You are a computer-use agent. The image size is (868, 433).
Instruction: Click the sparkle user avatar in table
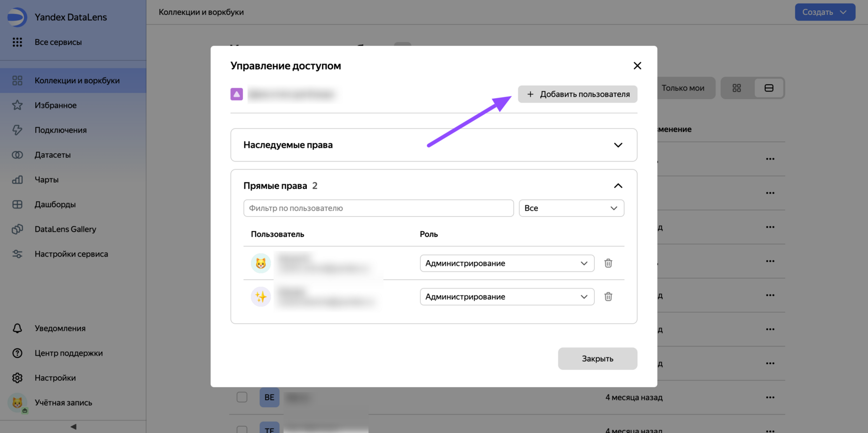[261, 297]
